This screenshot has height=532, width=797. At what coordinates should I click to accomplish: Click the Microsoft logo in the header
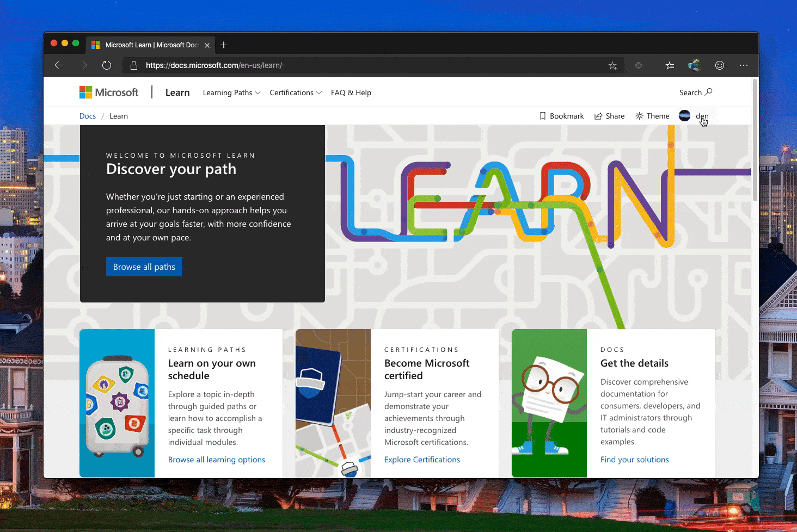pyautogui.click(x=108, y=92)
